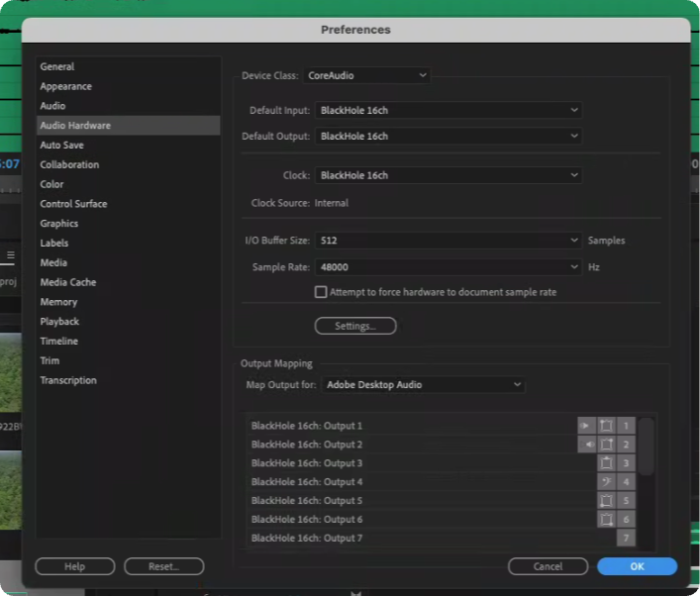Click channel number 3 tile on Output 3
This screenshot has width=700, height=596.
pos(626,463)
